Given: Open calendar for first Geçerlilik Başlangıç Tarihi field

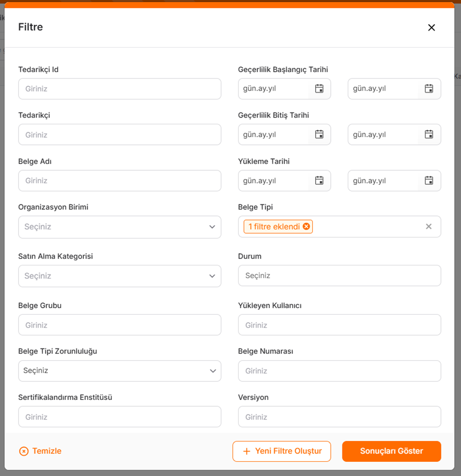Looking at the screenshot, I should pyautogui.click(x=319, y=89).
